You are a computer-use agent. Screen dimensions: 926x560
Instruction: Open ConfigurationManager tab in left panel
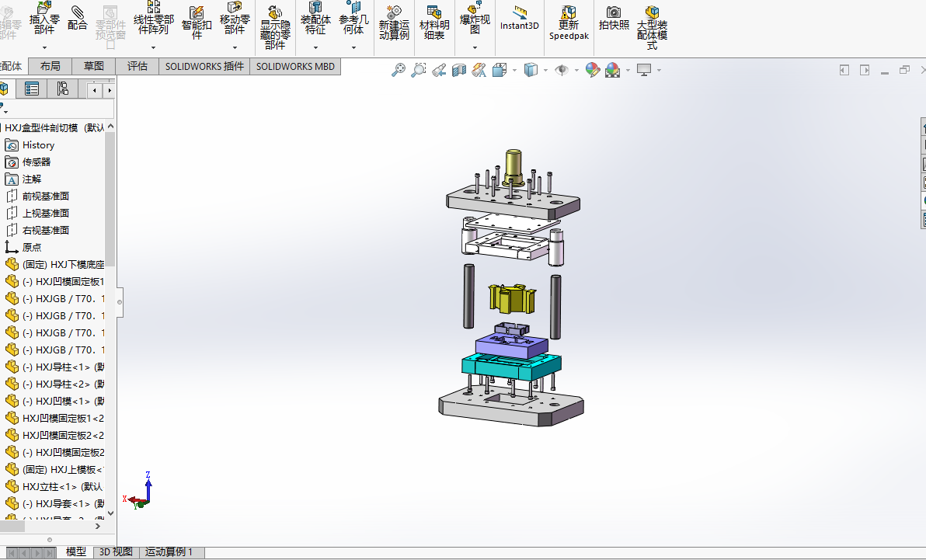(x=62, y=89)
